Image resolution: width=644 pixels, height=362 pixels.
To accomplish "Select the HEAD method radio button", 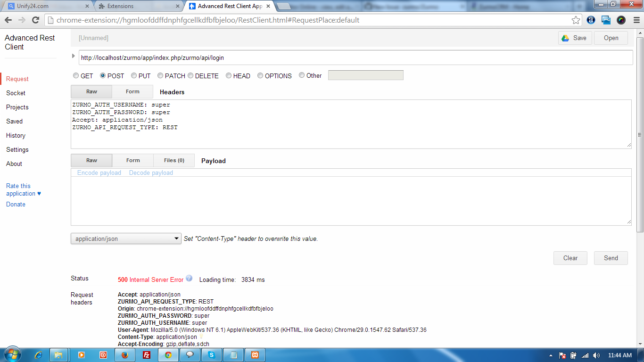I will tap(229, 75).
